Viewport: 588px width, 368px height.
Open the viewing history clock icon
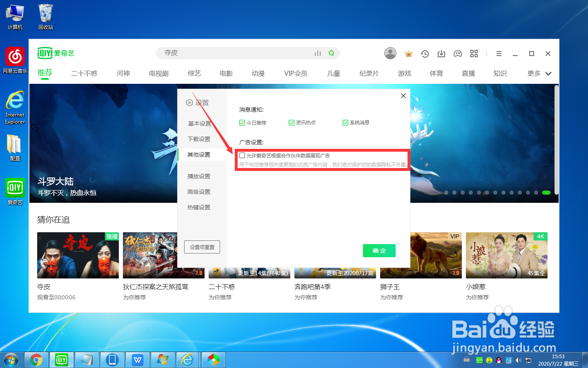(425, 53)
